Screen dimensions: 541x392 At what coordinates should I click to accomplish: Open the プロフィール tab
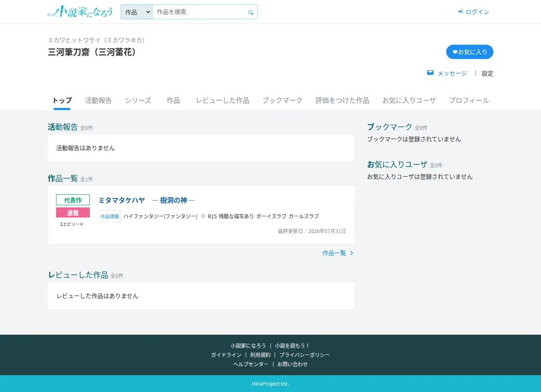point(469,100)
